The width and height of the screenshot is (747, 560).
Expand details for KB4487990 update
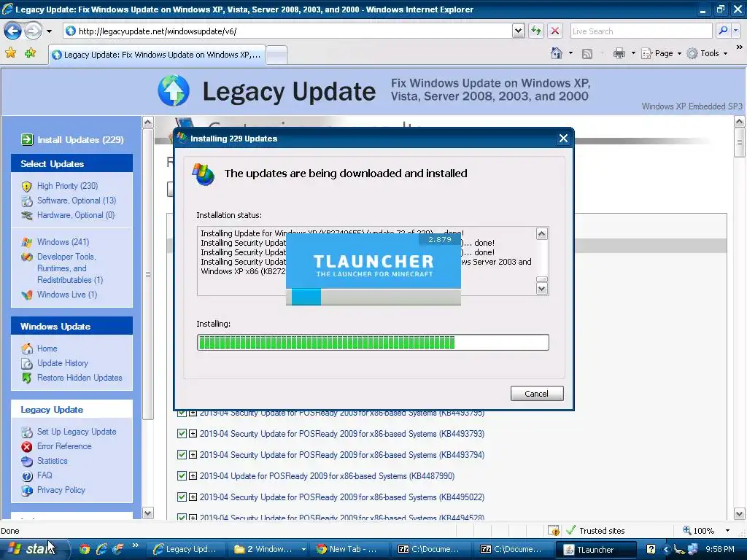pos(193,475)
